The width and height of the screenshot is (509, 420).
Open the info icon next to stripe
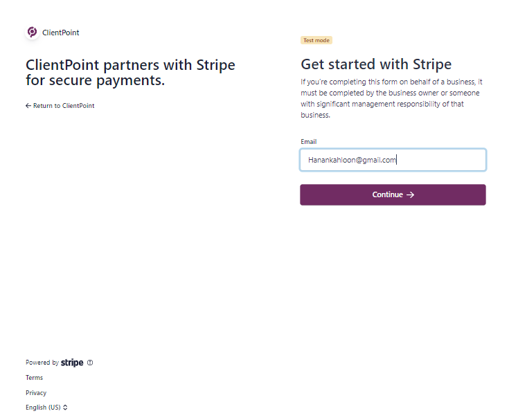click(90, 363)
